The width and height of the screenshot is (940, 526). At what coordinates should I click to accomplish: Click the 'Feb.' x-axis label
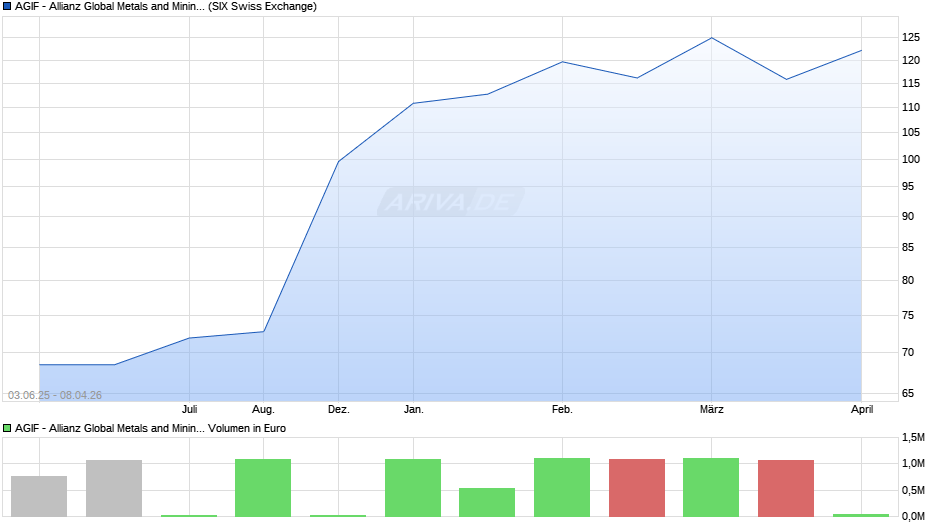pos(562,410)
